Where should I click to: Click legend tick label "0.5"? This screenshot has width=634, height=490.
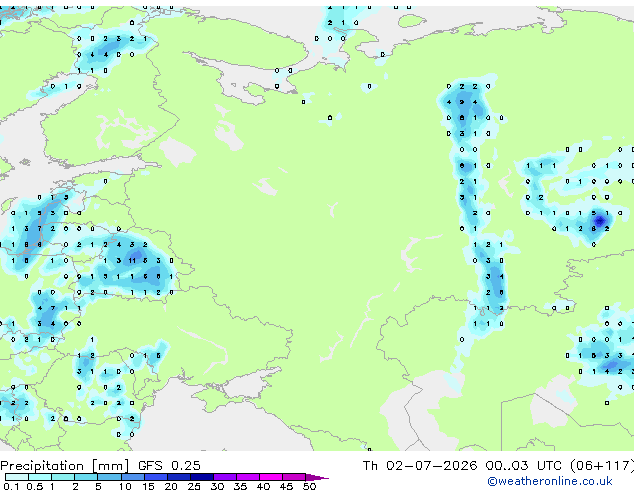click(35, 486)
